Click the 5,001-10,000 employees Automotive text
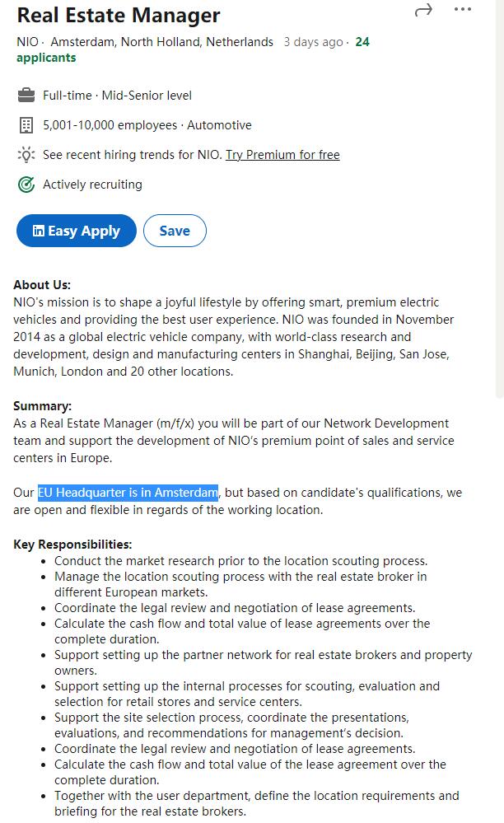The image size is (504, 823). (147, 125)
